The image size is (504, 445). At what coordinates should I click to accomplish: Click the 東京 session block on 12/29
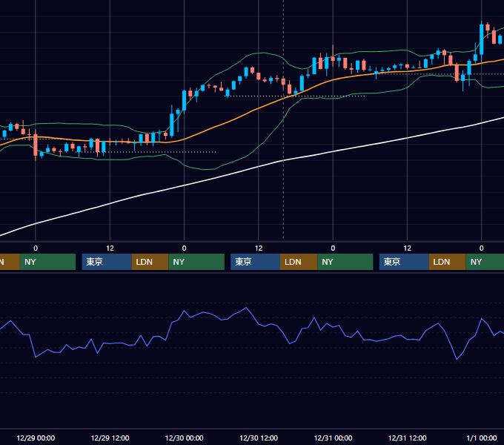[107, 262]
